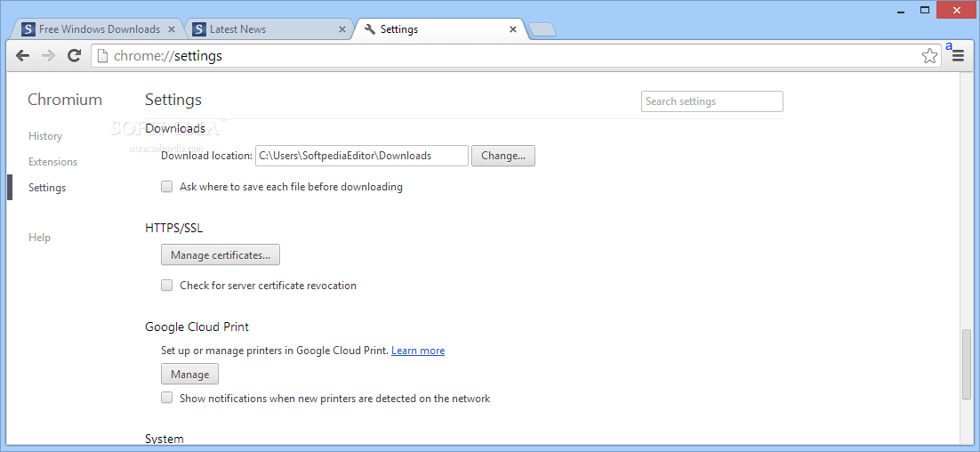Close the Settings tab

click(513, 29)
